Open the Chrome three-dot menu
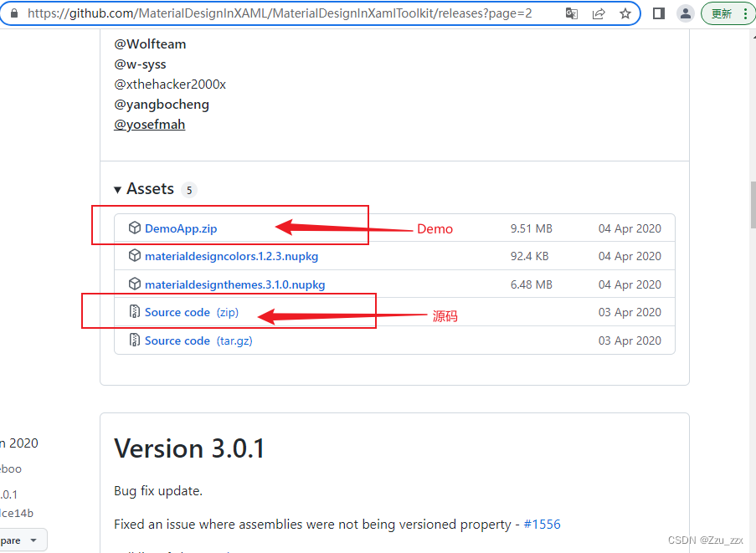The height and width of the screenshot is (553, 756). click(x=745, y=13)
